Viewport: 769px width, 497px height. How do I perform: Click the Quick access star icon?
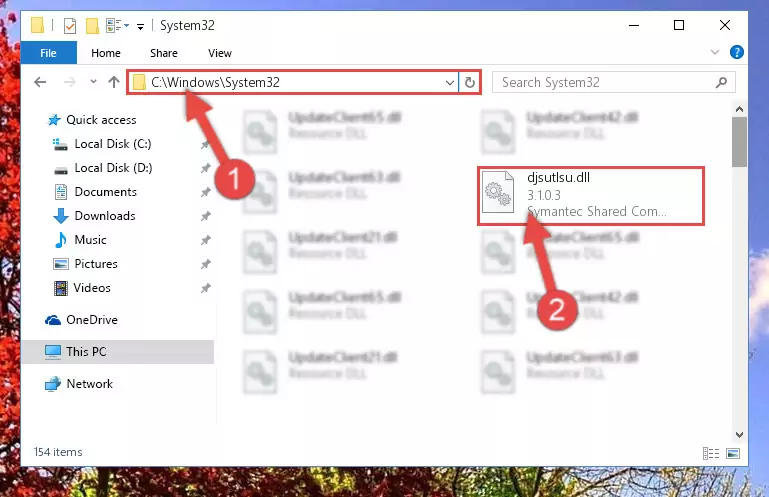pyautogui.click(x=54, y=120)
